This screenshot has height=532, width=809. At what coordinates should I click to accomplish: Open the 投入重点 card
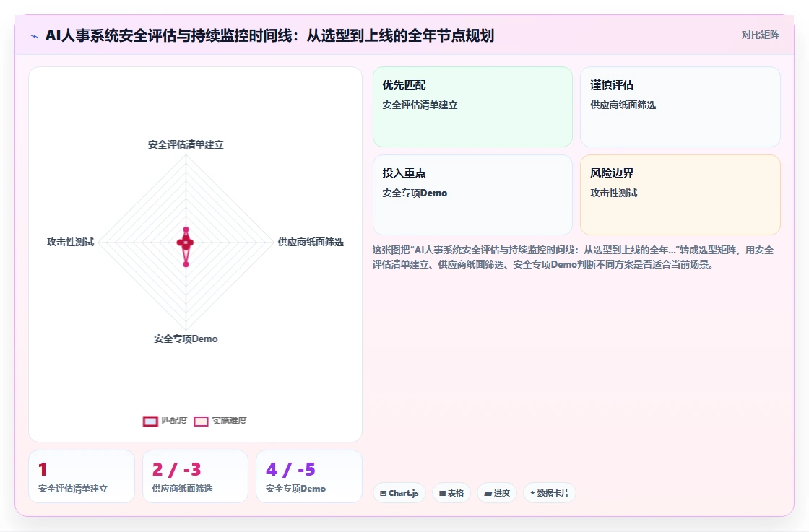472,195
